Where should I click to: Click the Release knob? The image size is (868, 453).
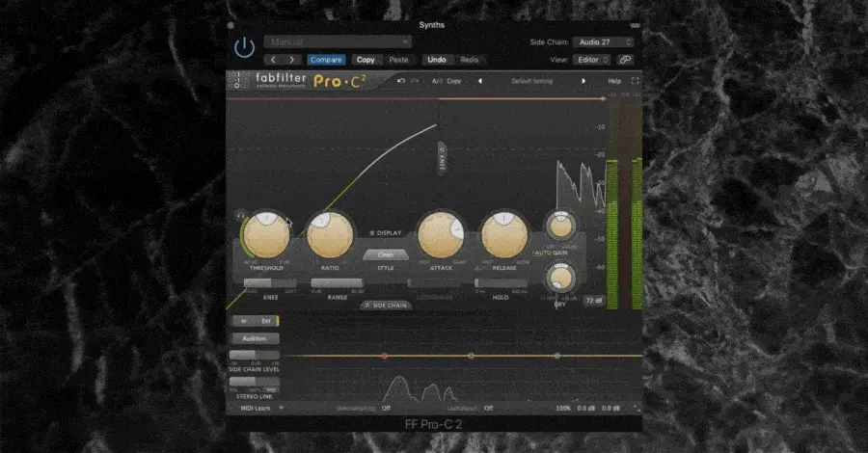504,234
